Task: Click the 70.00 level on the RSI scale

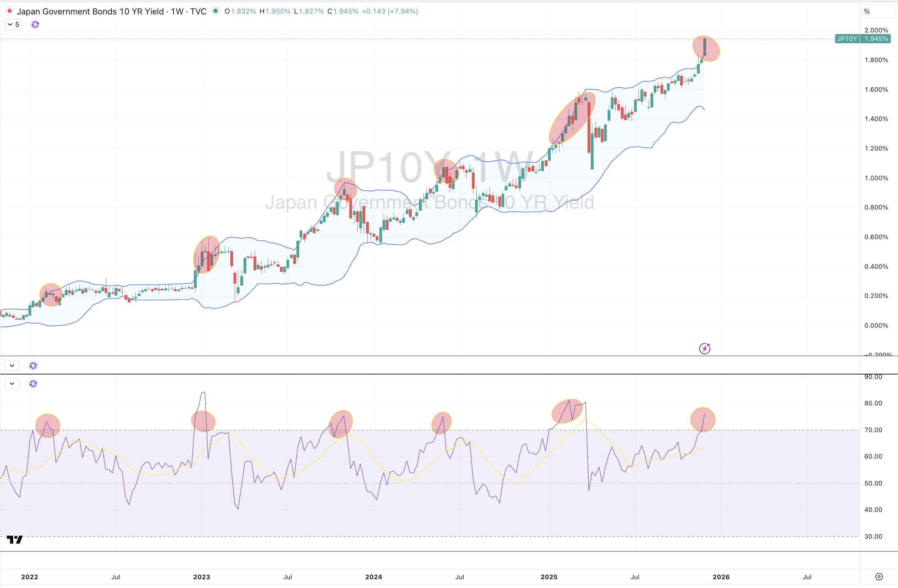Action: (873, 430)
